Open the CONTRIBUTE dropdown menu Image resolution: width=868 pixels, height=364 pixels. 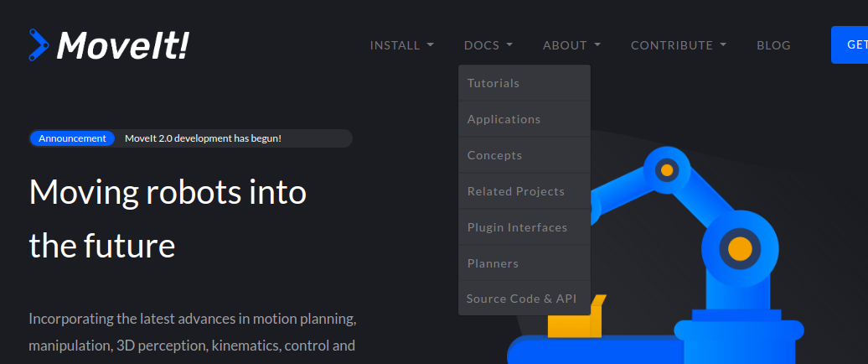pos(679,45)
